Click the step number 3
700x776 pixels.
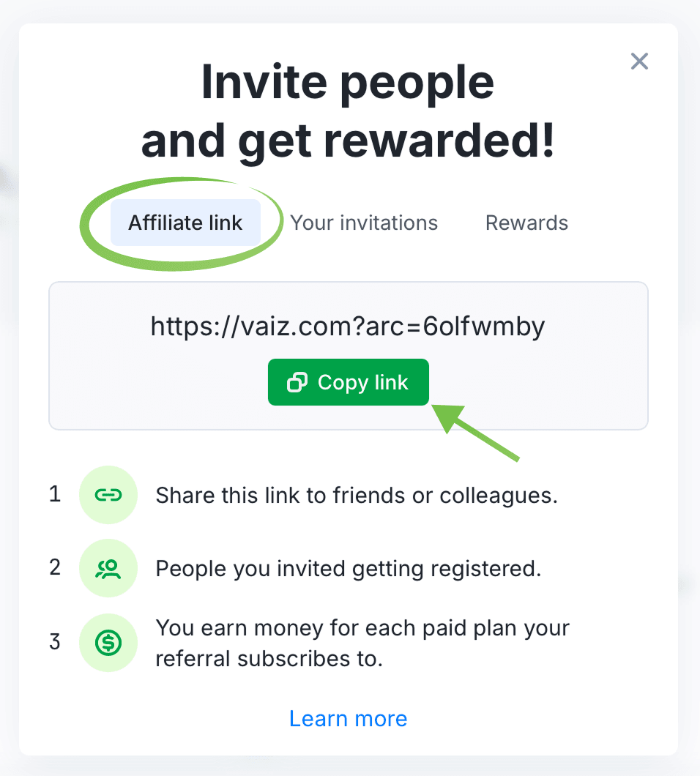(55, 642)
